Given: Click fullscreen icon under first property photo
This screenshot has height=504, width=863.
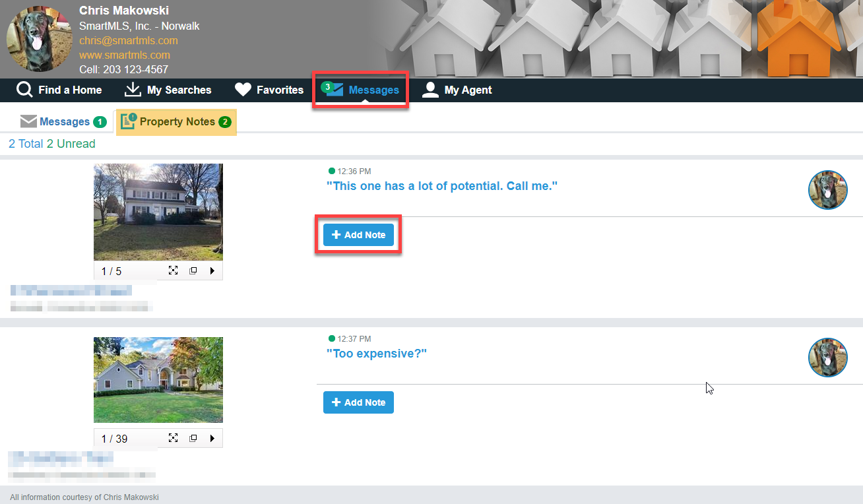Looking at the screenshot, I should click(173, 270).
